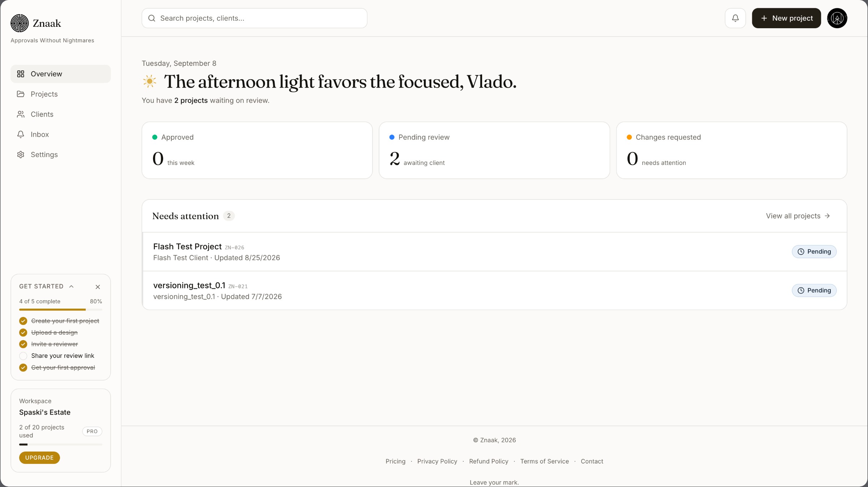Screen dimensions: 868x487
Task: Open Privacy Policy footer link
Action: (437, 461)
